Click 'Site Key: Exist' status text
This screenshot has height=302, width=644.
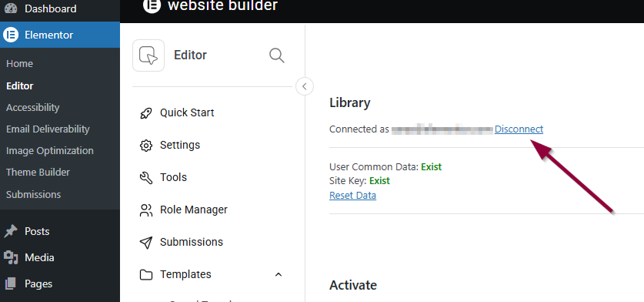pyautogui.click(x=359, y=180)
